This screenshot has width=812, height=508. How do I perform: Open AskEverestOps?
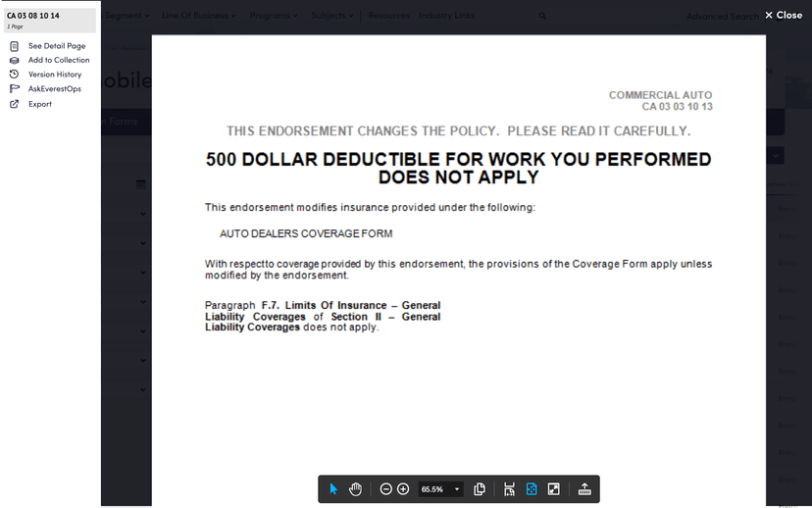(55, 88)
